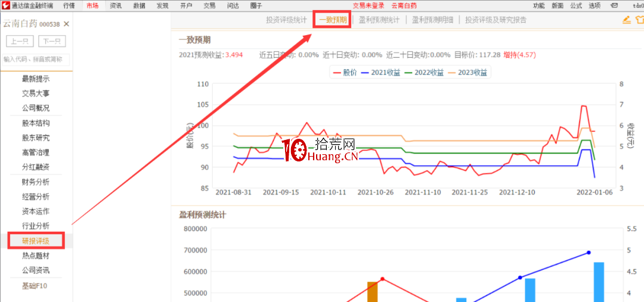Open the 数据 menu
The width and height of the screenshot is (644, 302).
click(x=139, y=6)
